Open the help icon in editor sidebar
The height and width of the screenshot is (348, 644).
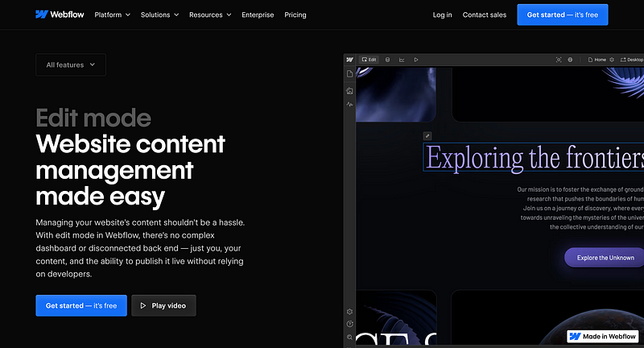click(x=349, y=324)
